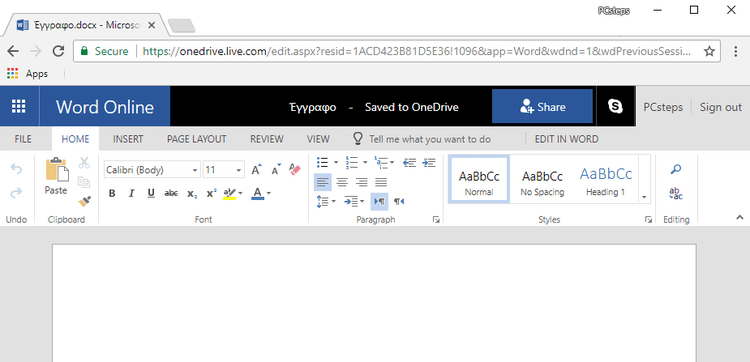This screenshot has width=750, height=362.
Task: Apply blue font color
Action: [x=257, y=193]
